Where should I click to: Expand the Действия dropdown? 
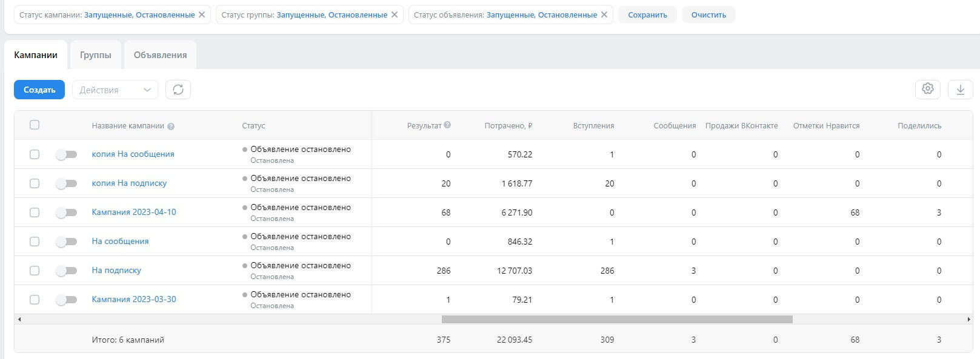(115, 90)
